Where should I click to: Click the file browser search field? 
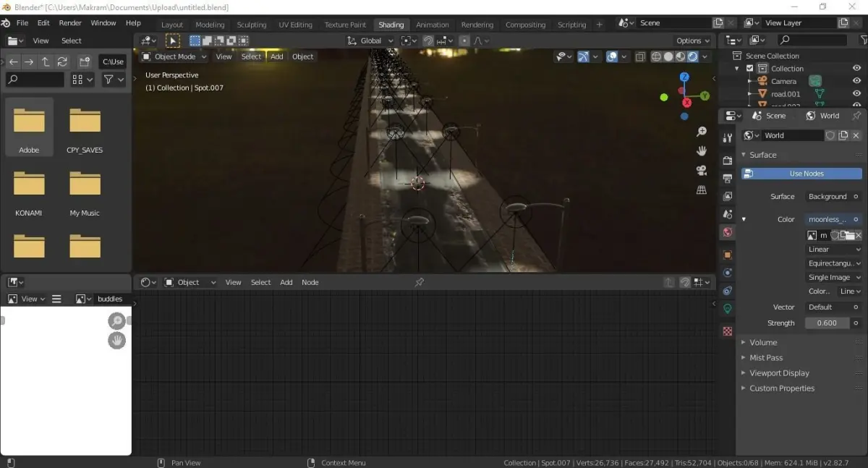pos(35,80)
